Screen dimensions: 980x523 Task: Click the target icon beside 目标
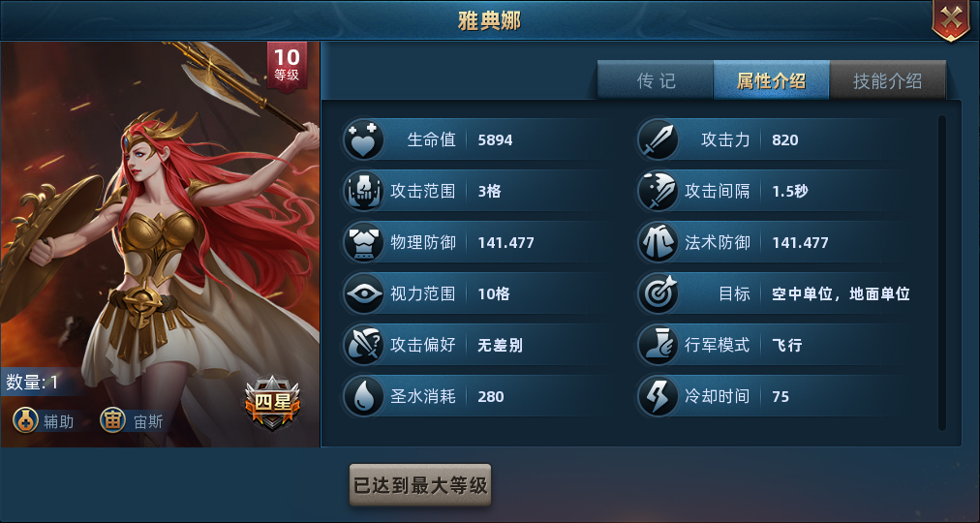[658, 293]
